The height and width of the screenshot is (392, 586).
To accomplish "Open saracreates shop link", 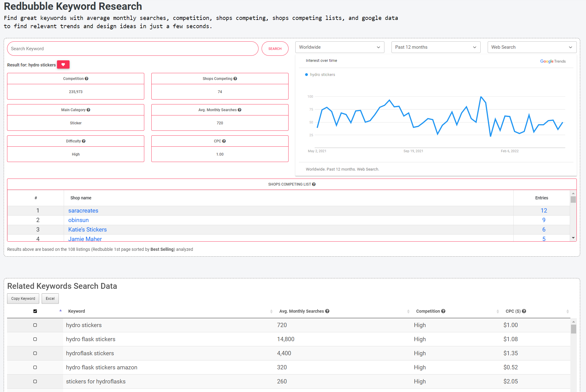I will 83,211.
